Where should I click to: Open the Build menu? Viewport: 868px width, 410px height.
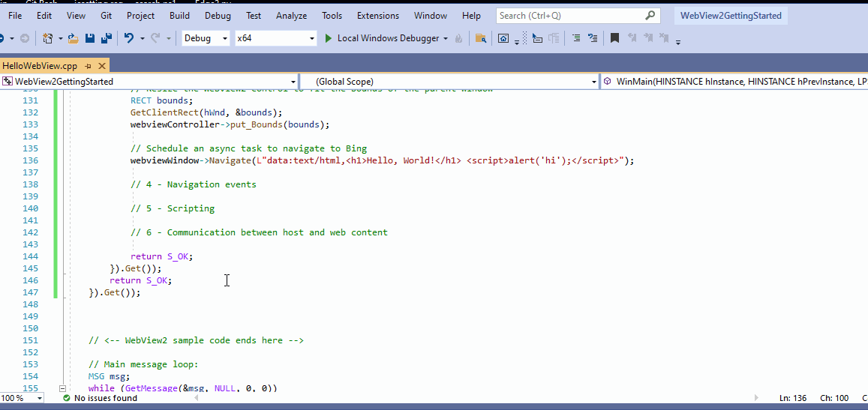pos(180,16)
